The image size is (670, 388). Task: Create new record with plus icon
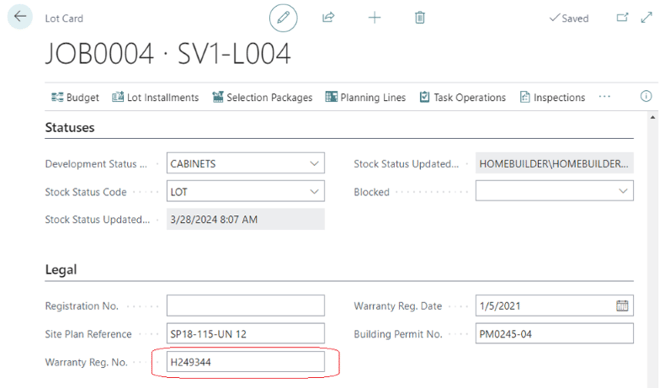click(x=374, y=18)
